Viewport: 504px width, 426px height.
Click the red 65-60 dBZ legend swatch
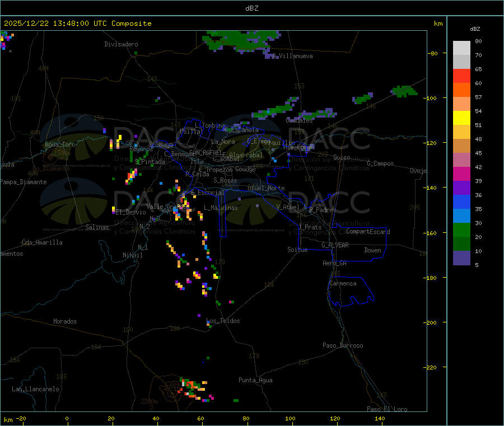[x=461, y=76]
